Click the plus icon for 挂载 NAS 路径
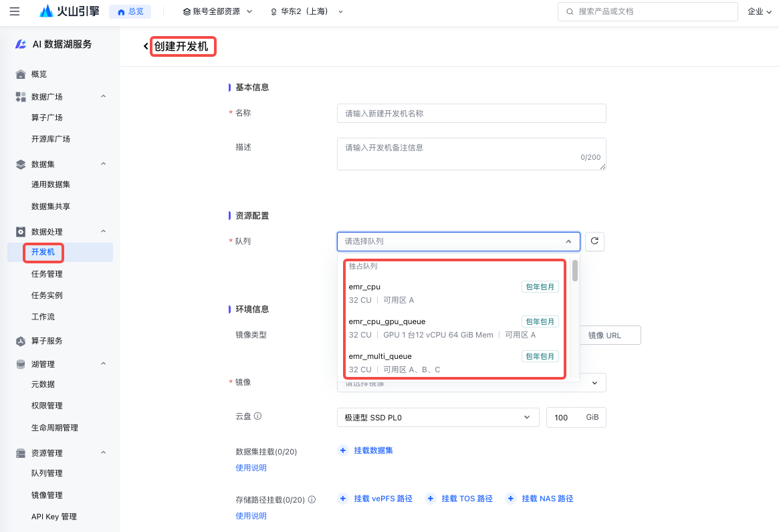Image resolution: width=779 pixels, height=532 pixels. coord(511,498)
